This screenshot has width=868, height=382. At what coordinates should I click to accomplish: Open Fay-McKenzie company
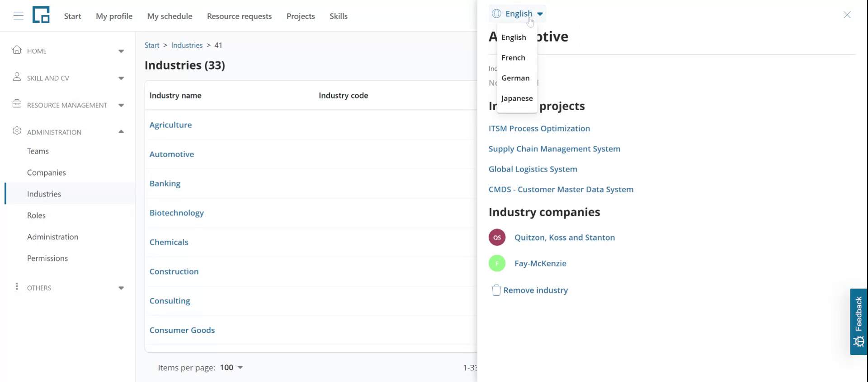click(x=540, y=263)
